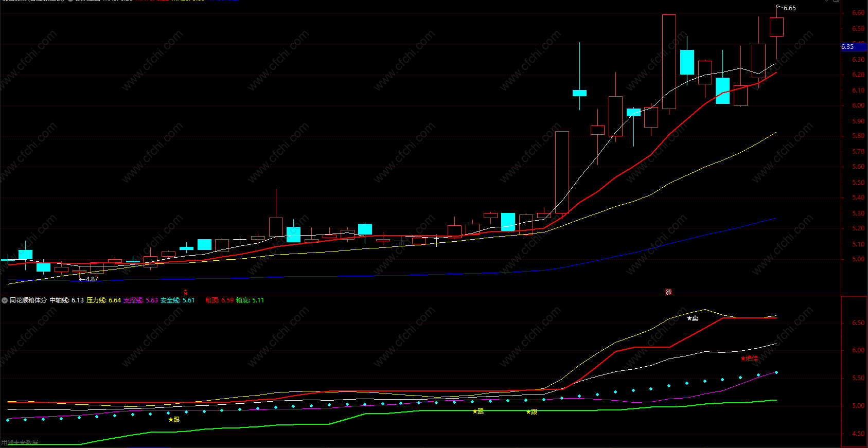
Task: Select the last candle under 6.65
Action: click(776, 27)
